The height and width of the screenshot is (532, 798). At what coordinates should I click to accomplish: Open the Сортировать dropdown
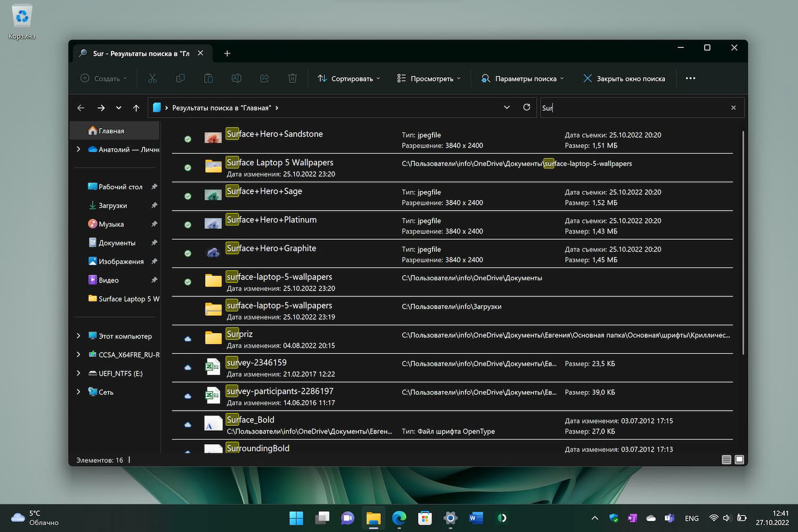click(349, 78)
